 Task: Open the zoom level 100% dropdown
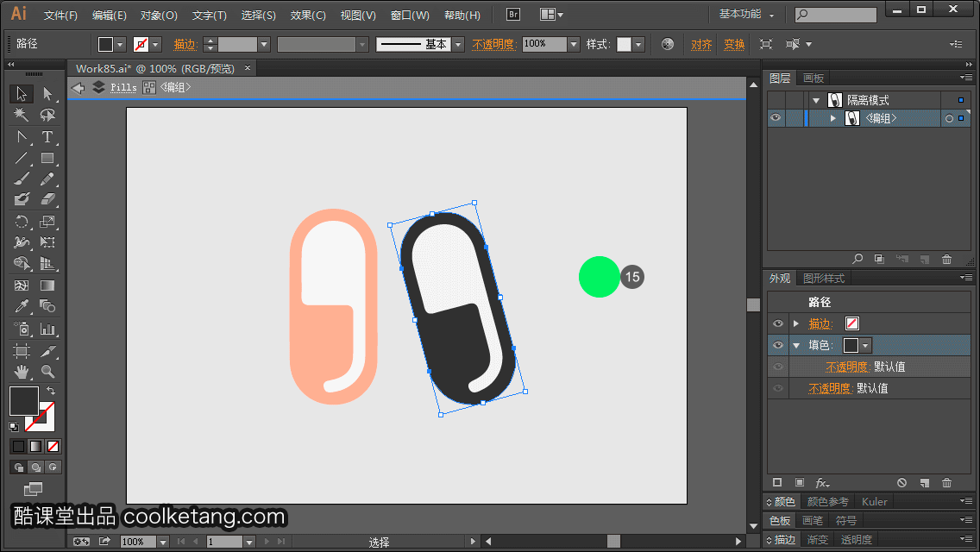tap(162, 542)
